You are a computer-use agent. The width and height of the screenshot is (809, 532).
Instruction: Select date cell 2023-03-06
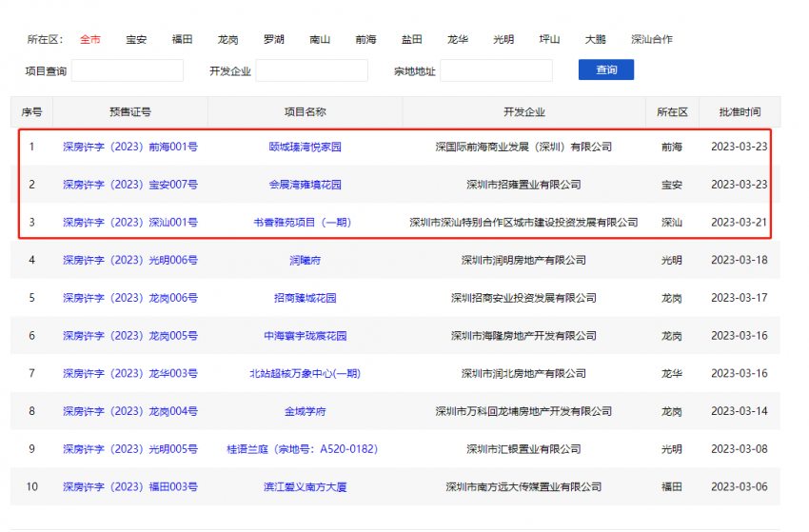pos(739,486)
